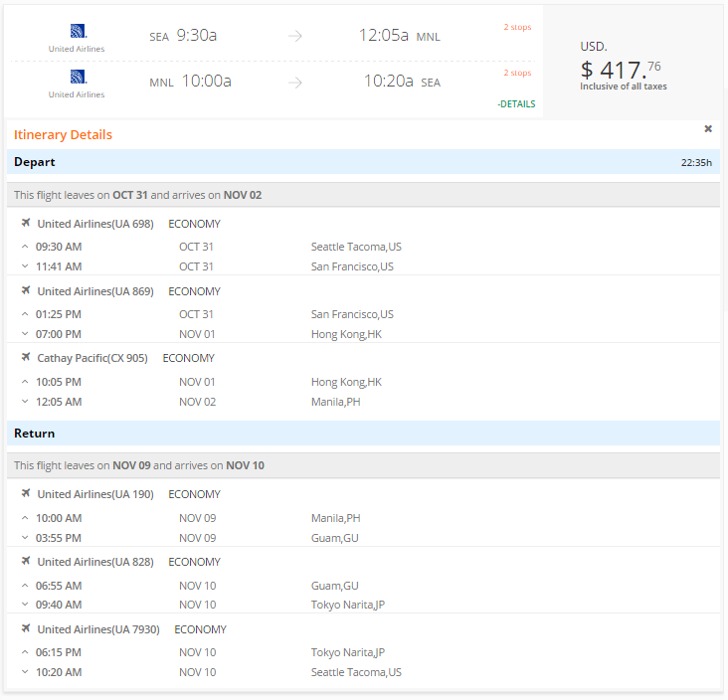Image resolution: width=728 pixels, height=700 pixels.
Task: Click return arrival 10:20a SEA in summary
Action: point(402,82)
